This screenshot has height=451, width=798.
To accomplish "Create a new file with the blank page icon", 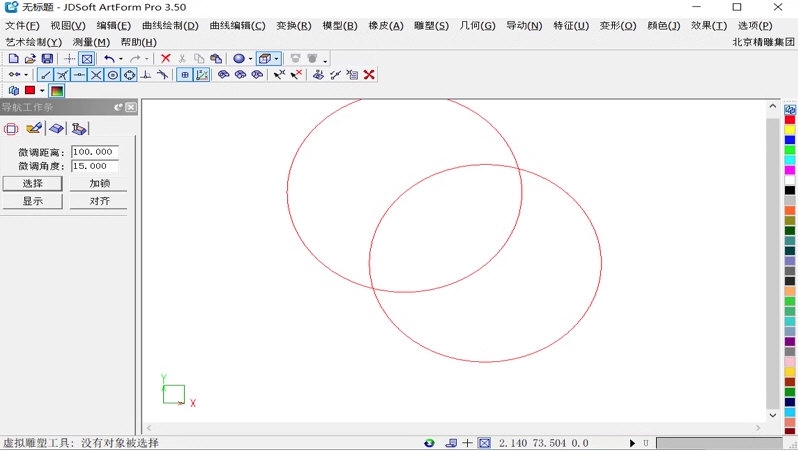I will [14, 59].
